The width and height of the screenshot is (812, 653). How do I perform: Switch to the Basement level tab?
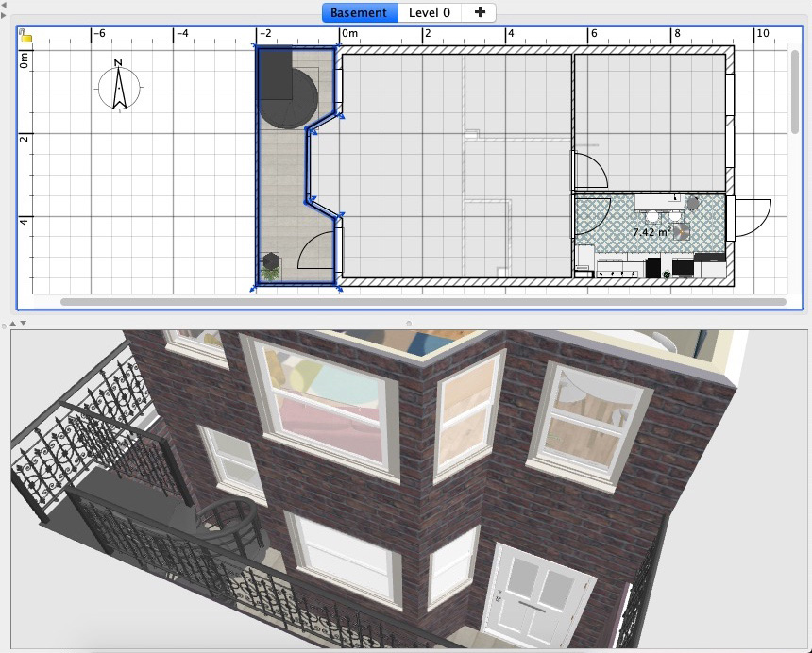click(359, 12)
